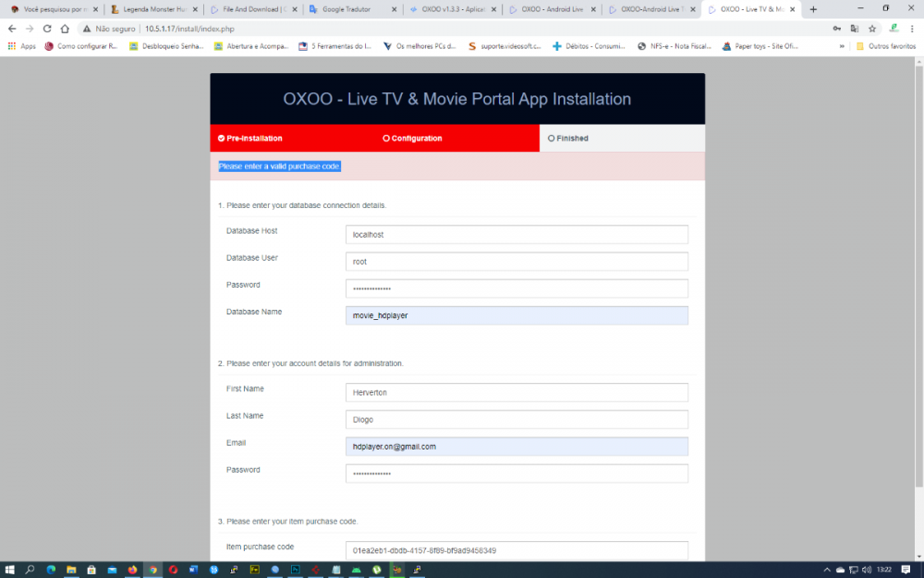Click the translate page icon in address bar

pyautogui.click(x=855, y=29)
